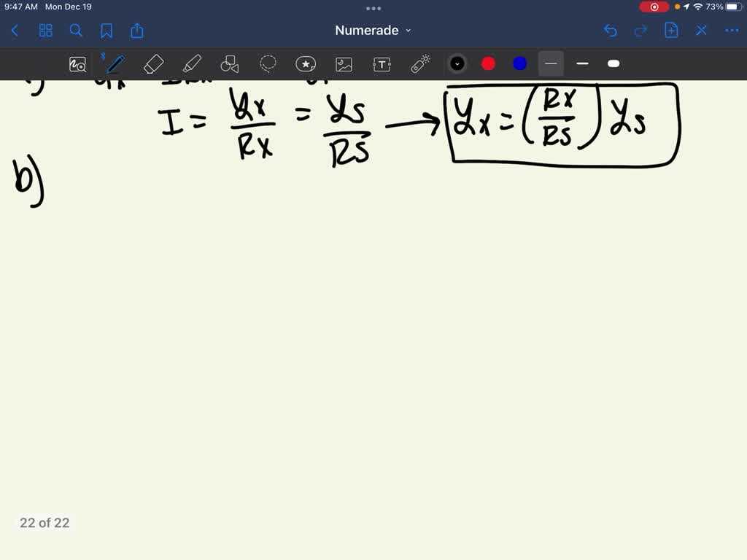The image size is (747, 560).
Task: Select the medium stroke width
Action: pyautogui.click(x=582, y=64)
